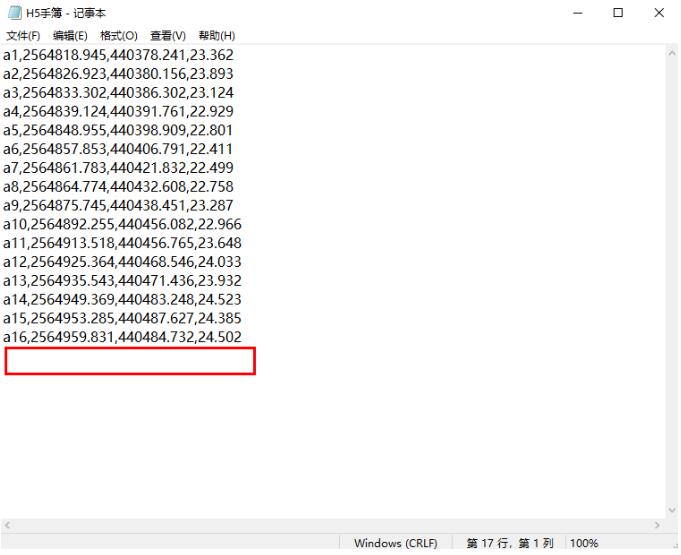Click the line starting with a8,2564864.774

(x=118, y=187)
